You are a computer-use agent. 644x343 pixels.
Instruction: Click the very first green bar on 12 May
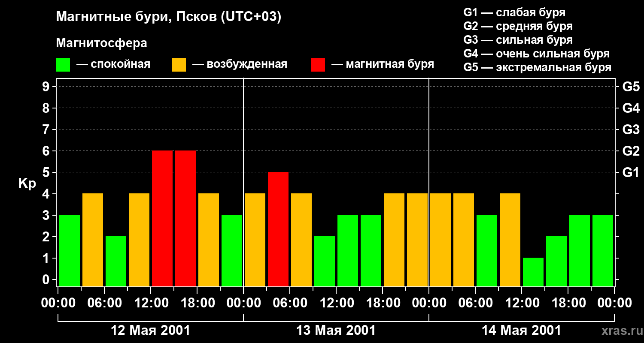click(x=70, y=250)
